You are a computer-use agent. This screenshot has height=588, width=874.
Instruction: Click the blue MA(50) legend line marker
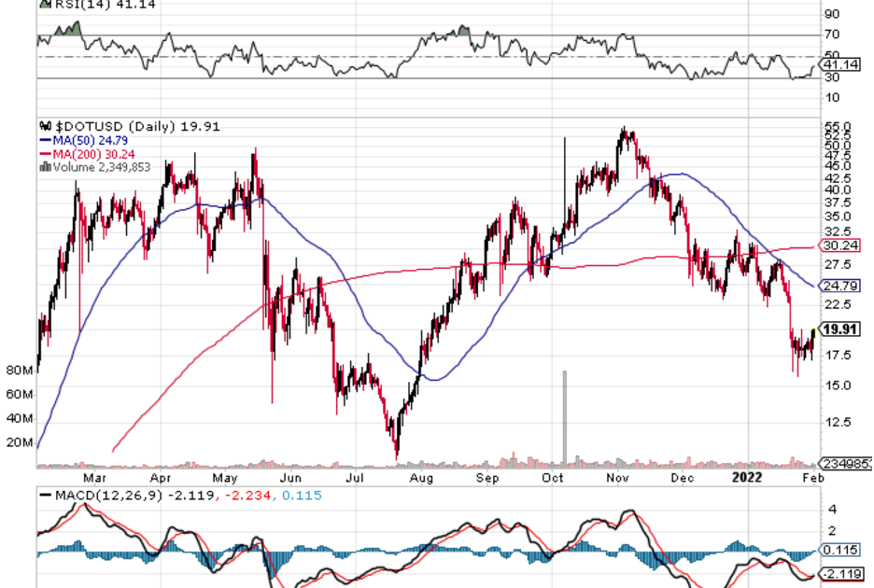coord(44,140)
